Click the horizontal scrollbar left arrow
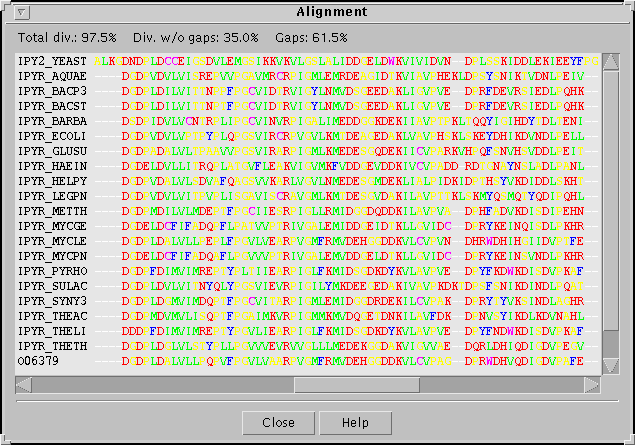635x445 pixels. (24, 385)
